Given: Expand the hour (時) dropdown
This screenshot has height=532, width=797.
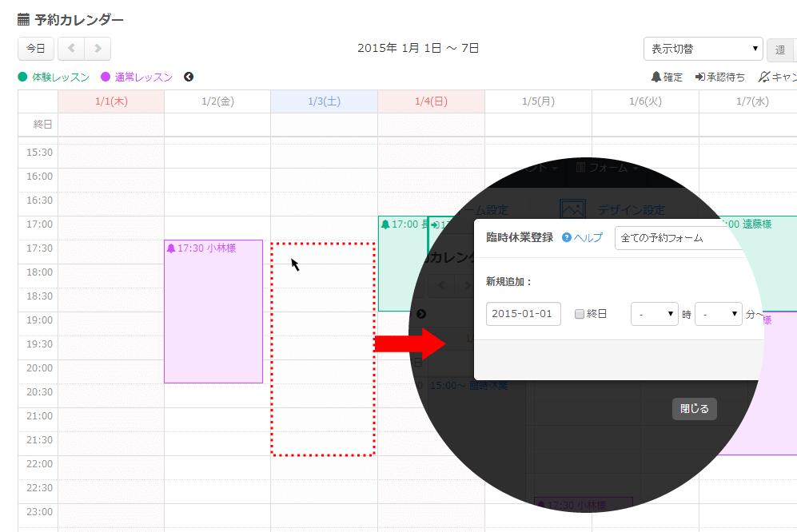Looking at the screenshot, I should [654, 314].
